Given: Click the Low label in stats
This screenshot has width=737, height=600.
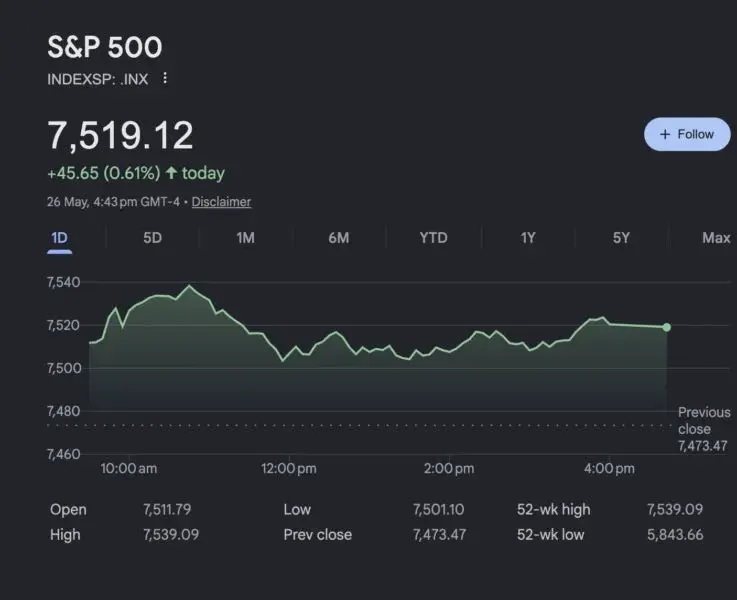Looking at the screenshot, I should (x=297, y=509).
